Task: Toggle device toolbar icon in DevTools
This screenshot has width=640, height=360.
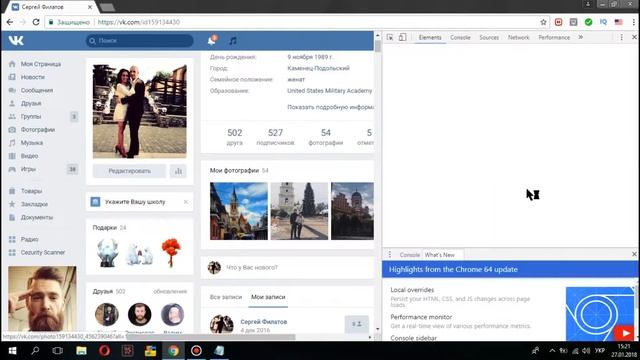Action: tap(402, 37)
